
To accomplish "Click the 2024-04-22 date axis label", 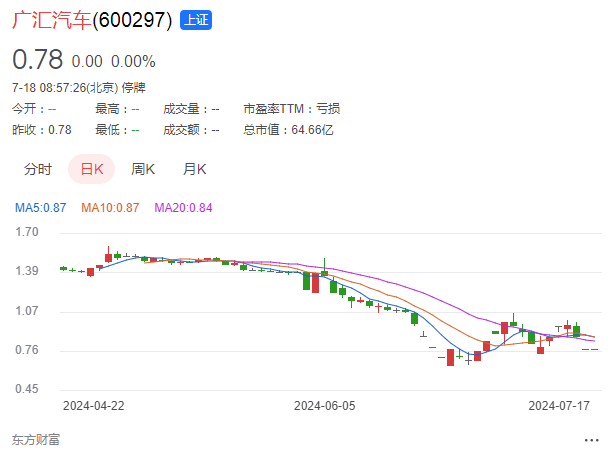I will point(94,406).
